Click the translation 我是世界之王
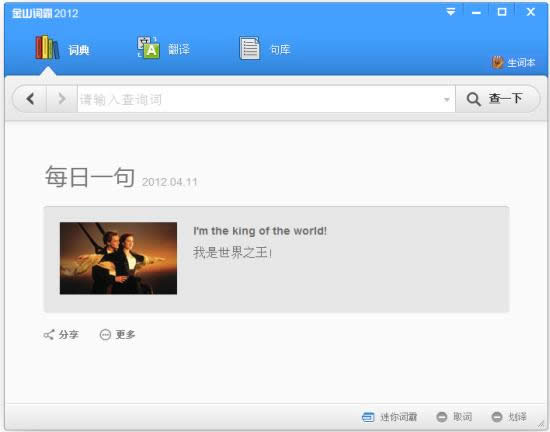 point(232,252)
